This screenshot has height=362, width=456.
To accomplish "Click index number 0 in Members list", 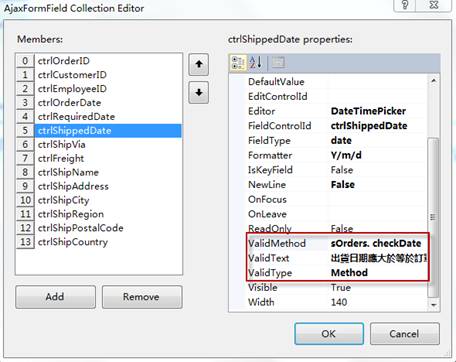I will (25, 61).
